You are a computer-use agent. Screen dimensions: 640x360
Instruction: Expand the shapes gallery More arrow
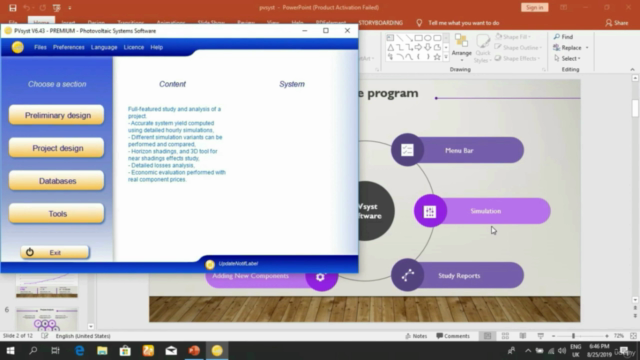click(x=446, y=57)
